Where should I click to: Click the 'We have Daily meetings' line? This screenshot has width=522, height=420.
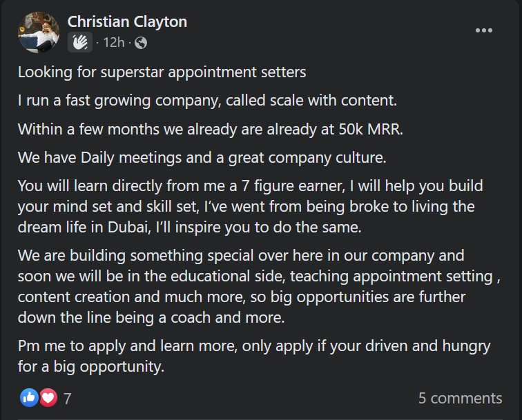202,158
